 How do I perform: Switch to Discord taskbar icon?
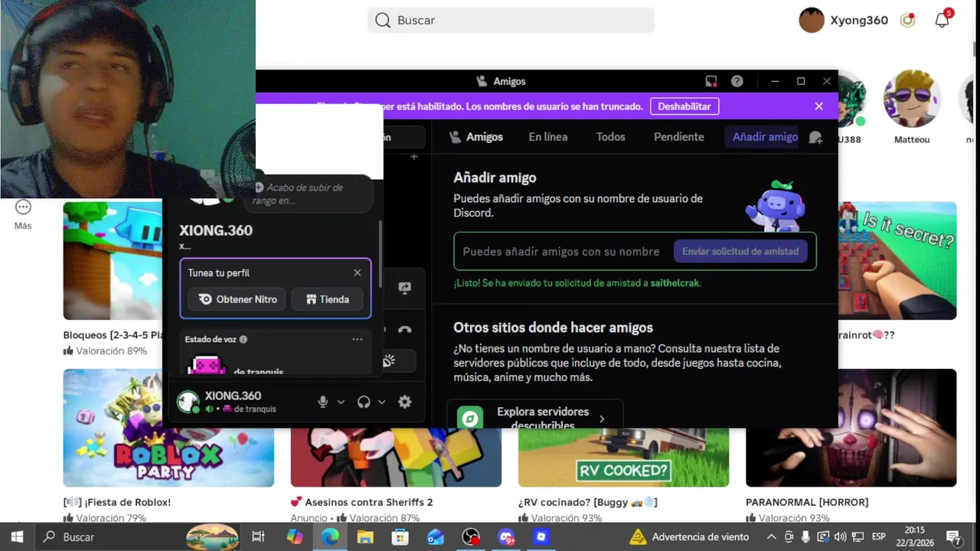[x=506, y=537]
